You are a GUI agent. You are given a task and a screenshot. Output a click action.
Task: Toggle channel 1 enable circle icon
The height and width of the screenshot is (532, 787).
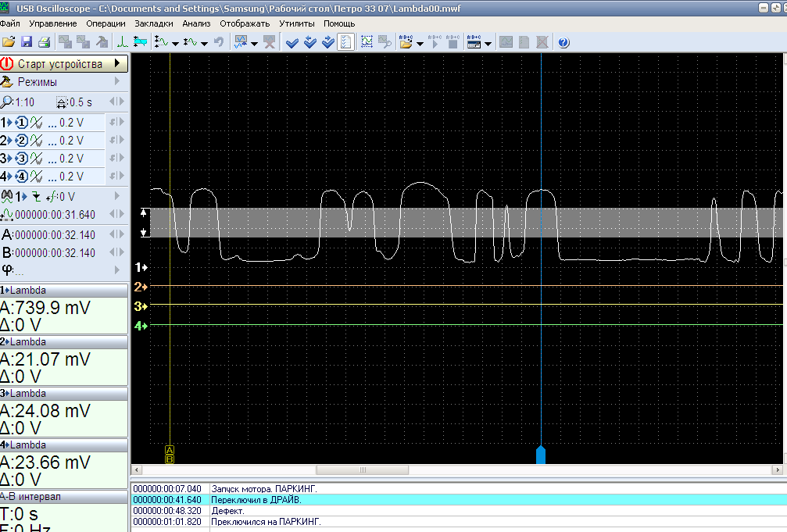click(22, 123)
